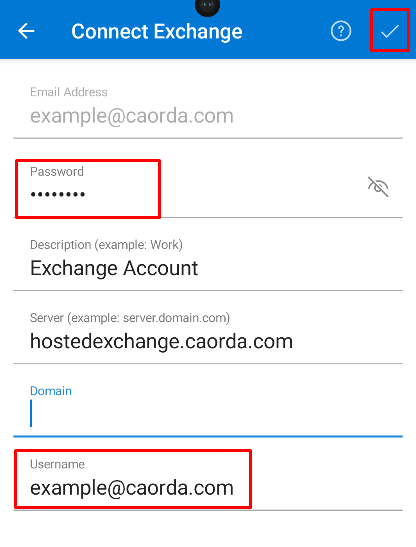The image size is (416, 547).
Task: Tap the blue header bar beside the title
Action: click(x=286, y=31)
